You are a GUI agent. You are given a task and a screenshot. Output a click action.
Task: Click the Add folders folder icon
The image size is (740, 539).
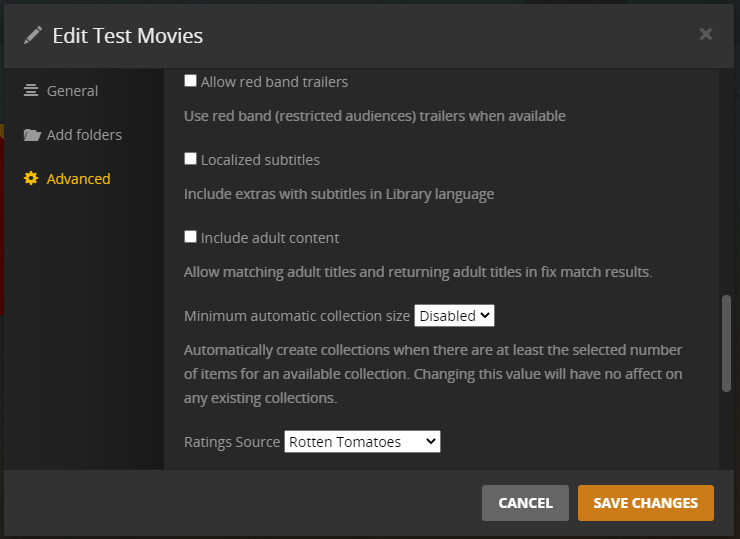pyautogui.click(x=31, y=135)
